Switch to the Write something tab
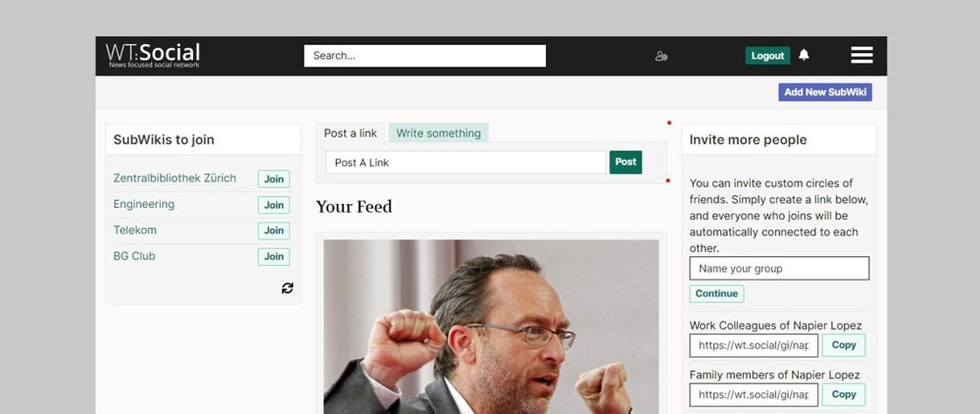 click(x=438, y=133)
